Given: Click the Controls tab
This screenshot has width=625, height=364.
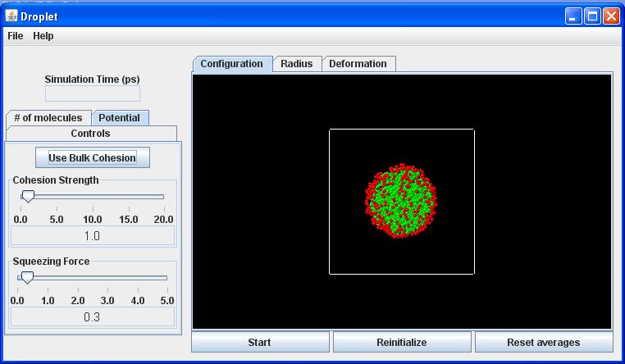Looking at the screenshot, I should [90, 134].
